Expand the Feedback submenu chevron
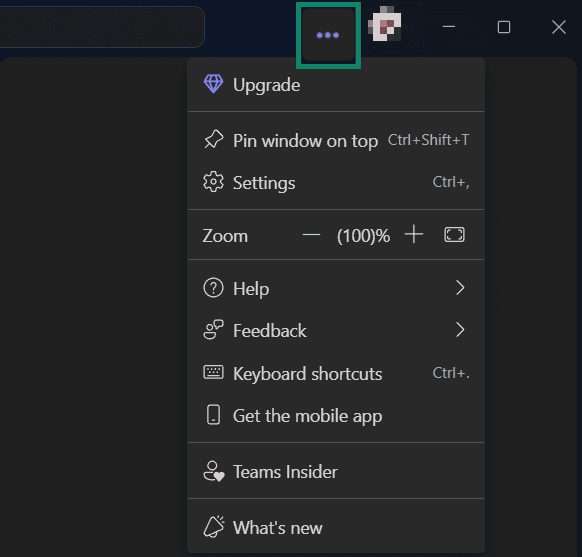The height and width of the screenshot is (557, 582). coord(460,330)
